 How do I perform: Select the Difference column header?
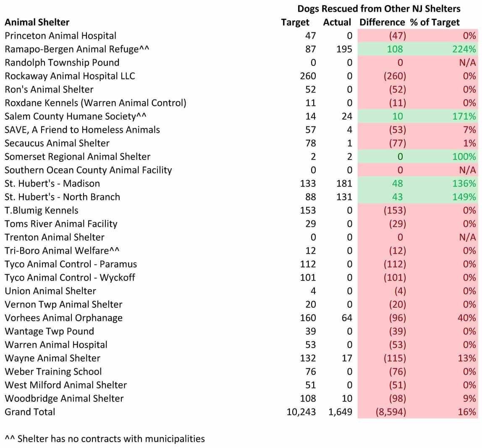pos(382,22)
